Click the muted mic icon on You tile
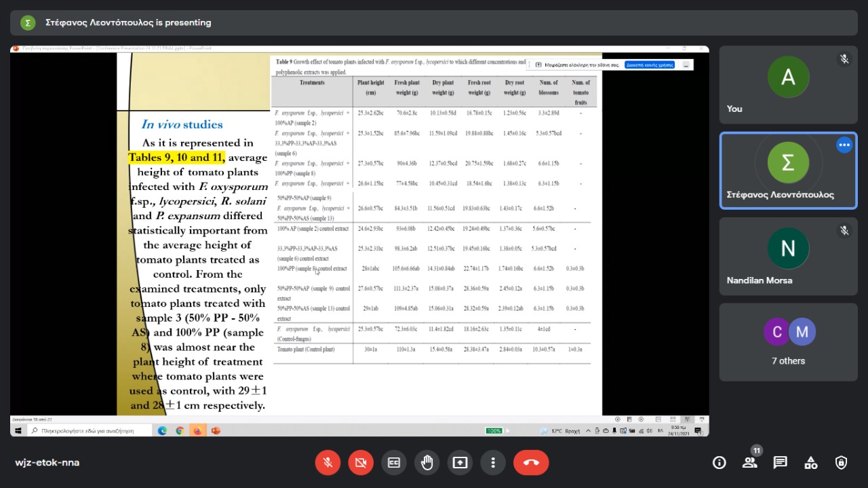The height and width of the screenshot is (488, 868). (x=844, y=59)
